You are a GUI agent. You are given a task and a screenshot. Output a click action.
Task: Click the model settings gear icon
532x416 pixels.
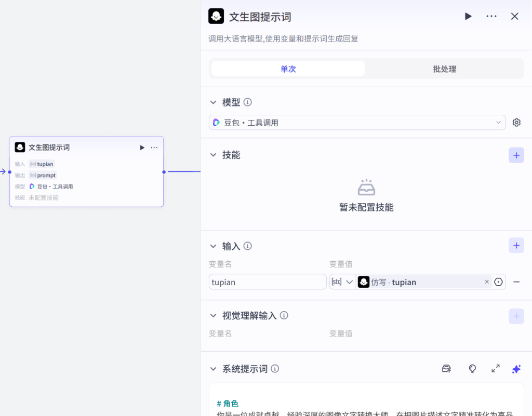click(516, 123)
